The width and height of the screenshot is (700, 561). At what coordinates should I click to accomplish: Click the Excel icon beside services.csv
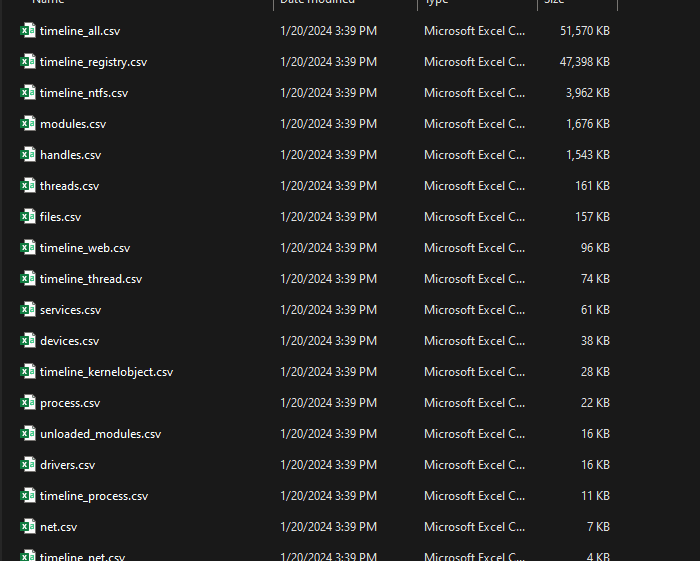tap(28, 310)
